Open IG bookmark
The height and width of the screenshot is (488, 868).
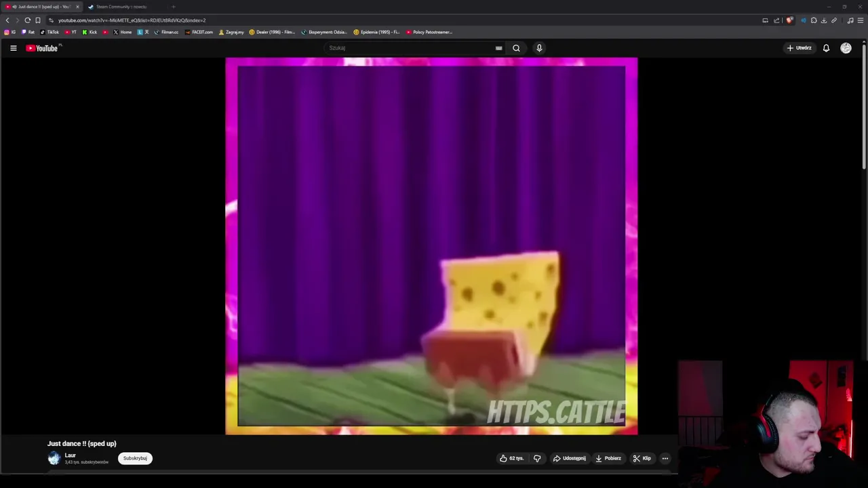10,32
